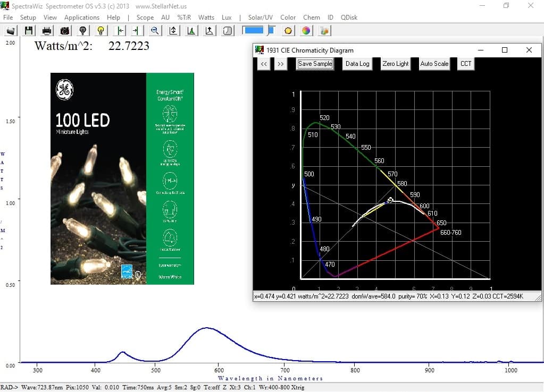The height and width of the screenshot is (392, 544).
Task: Open the Color menu
Action: point(288,18)
